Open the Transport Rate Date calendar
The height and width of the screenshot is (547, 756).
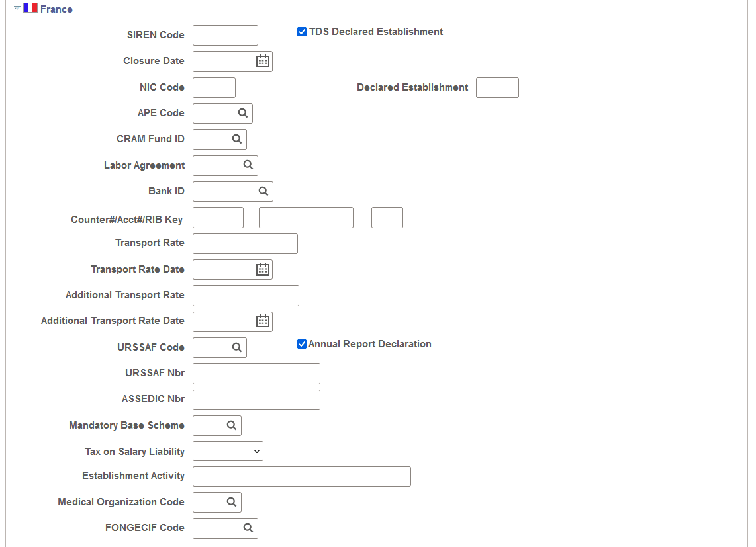263,269
